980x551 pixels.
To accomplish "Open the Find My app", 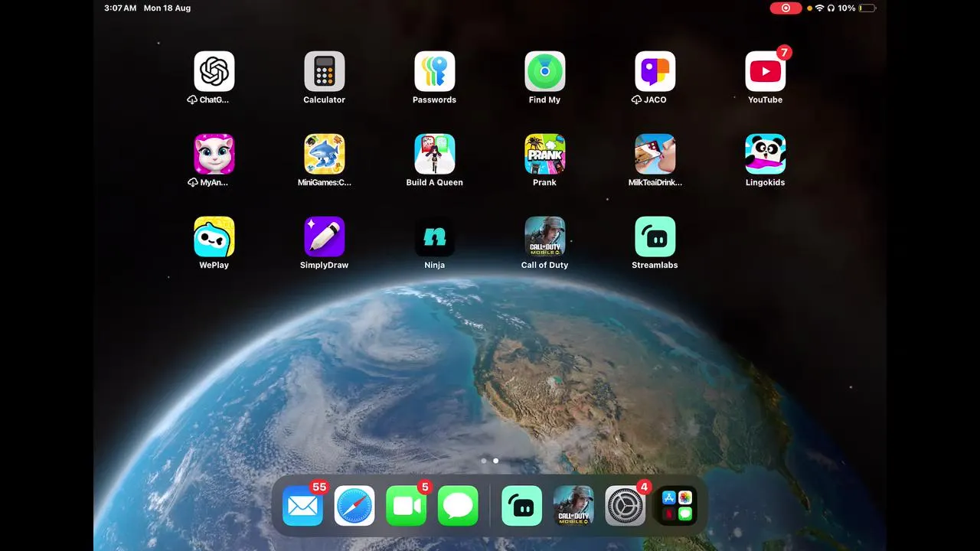I will tap(545, 71).
